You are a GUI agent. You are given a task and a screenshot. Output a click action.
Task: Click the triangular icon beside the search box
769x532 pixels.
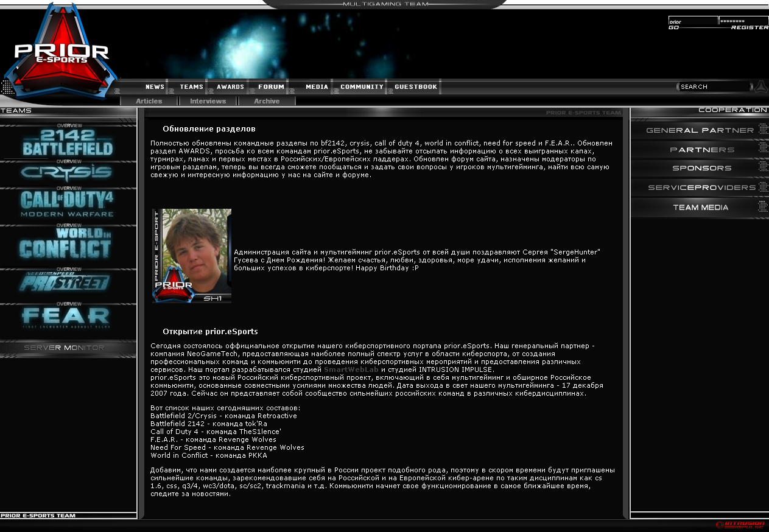pyautogui.click(x=760, y=86)
